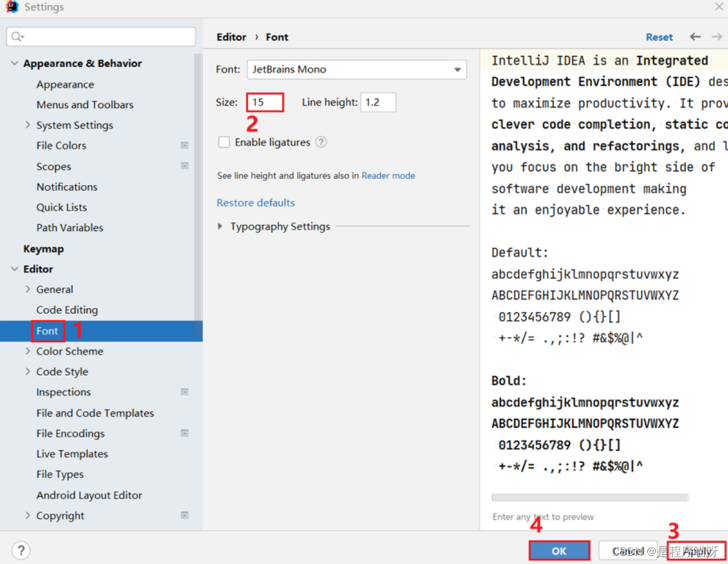
Task: Click the Cancel button
Action: (628, 550)
